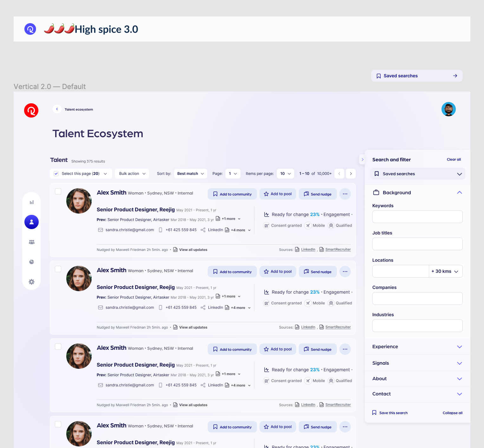Click the LinkedIn share icon on the second card
Viewport: 484px width, 448px height.
point(203,308)
